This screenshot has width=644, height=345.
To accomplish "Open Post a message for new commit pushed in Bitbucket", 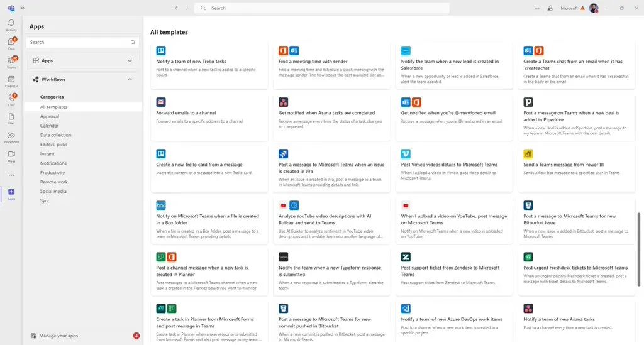I will click(x=331, y=322).
